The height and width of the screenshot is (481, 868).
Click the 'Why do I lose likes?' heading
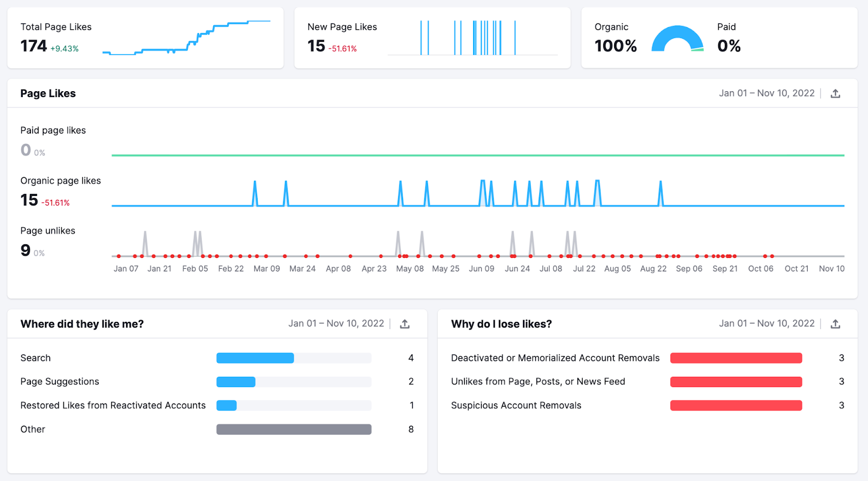pyautogui.click(x=502, y=324)
